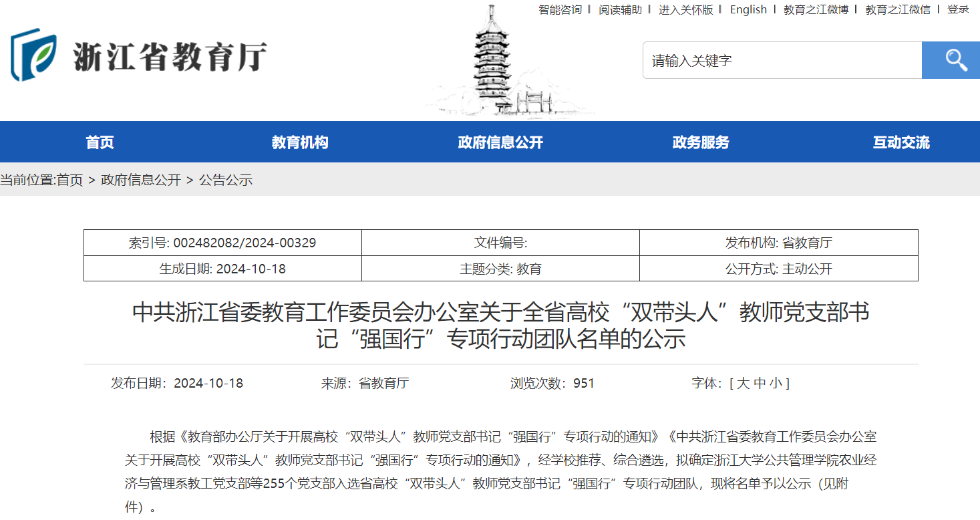Click 首页 in the breadcrumb path
Image resolution: width=980 pixels, height=520 pixels.
click(x=69, y=180)
